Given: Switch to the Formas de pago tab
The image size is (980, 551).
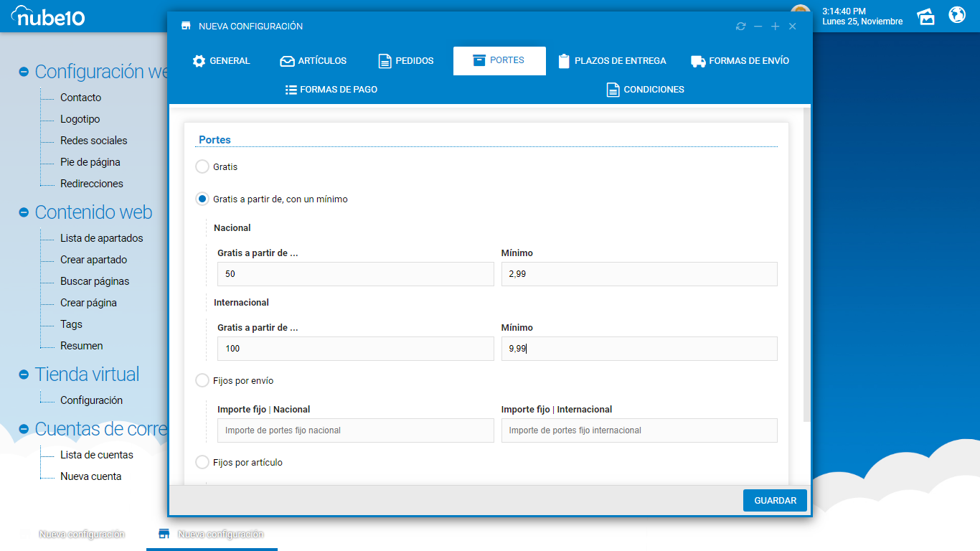Looking at the screenshot, I should click(x=331, y=90).
